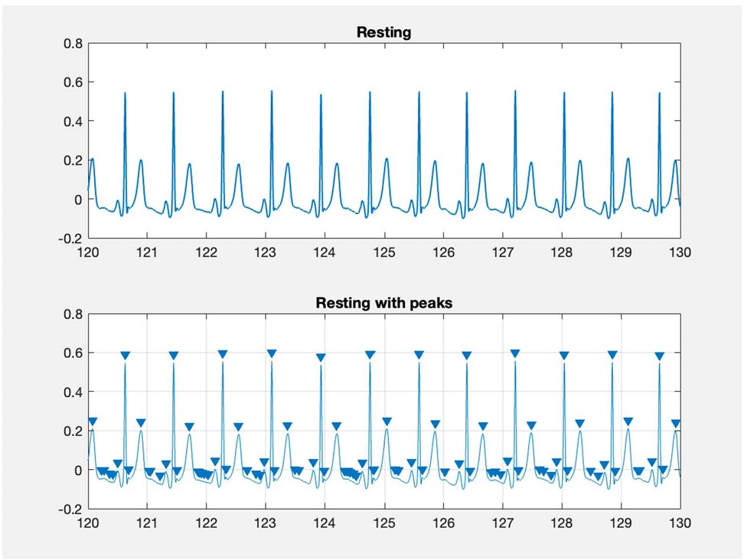Select the R-peak marker just after 123
The image size is (744, 560).
[x=272, y=353]
